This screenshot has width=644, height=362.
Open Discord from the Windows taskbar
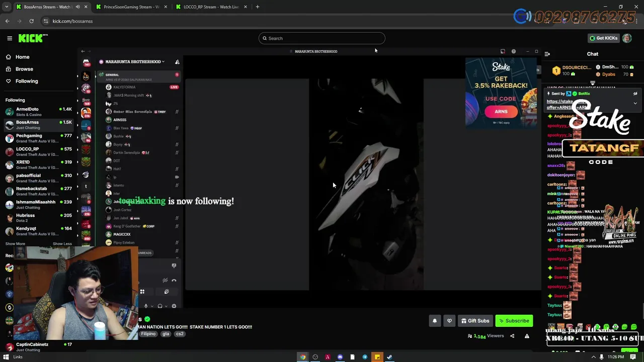340,357
